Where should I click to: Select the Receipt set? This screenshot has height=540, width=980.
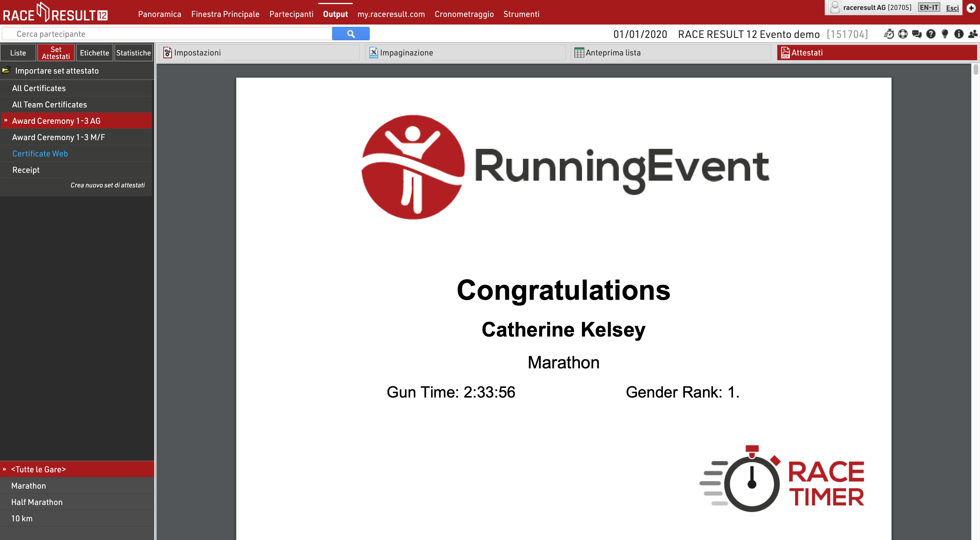point(76,170)
